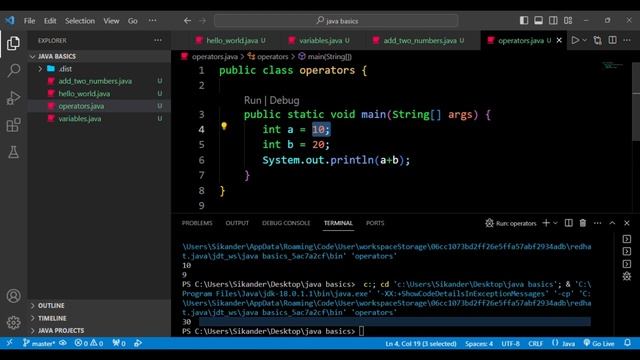Switch to OUTPUT panel tab
Screen dimensions: 640x360
(x=237, y=223)
